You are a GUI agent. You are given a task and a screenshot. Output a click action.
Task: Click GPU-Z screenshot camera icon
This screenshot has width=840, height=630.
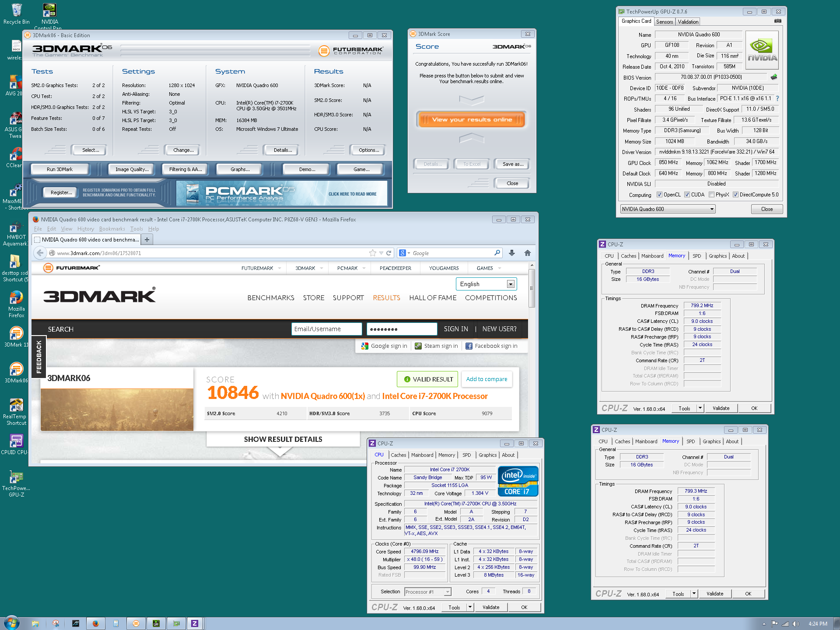tap(777, 21)
